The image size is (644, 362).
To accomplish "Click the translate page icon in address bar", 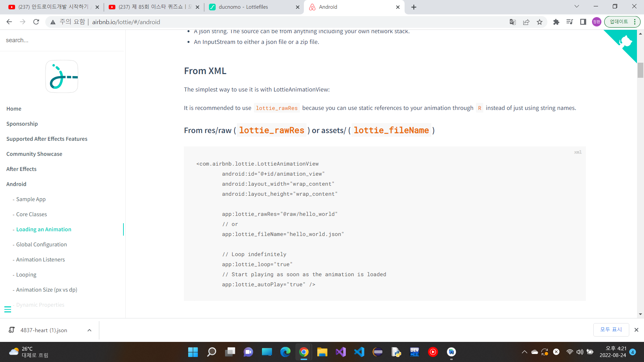I will [513, 22].
